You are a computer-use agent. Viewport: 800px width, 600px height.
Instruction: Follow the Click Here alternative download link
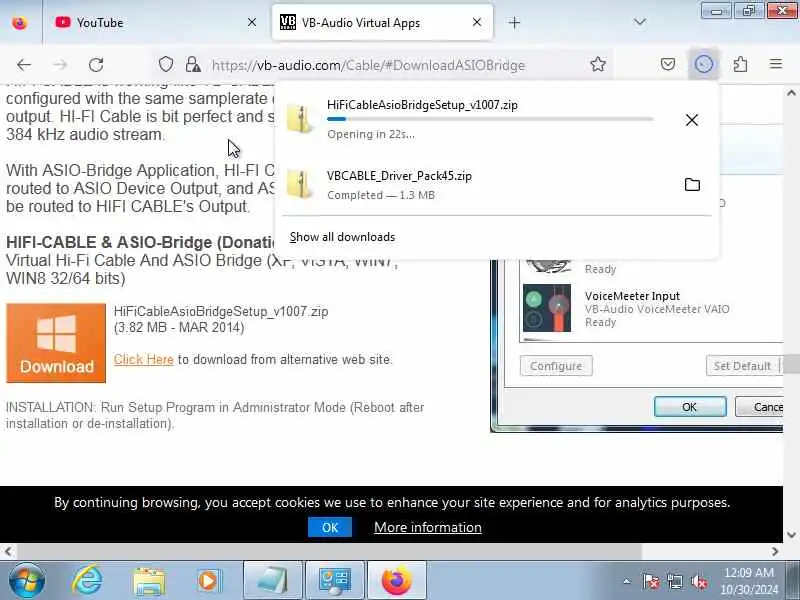pyautogui.click(x=144, y=359)
